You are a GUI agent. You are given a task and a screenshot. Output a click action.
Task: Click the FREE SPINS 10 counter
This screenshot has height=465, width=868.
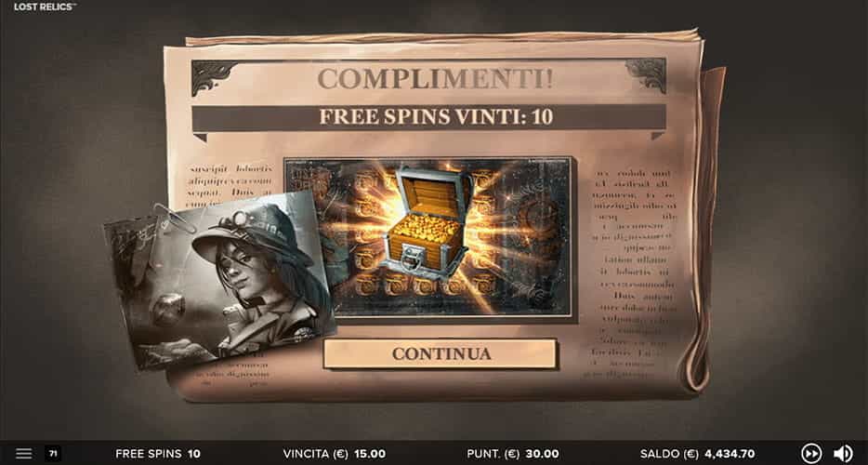click(158, 454)
